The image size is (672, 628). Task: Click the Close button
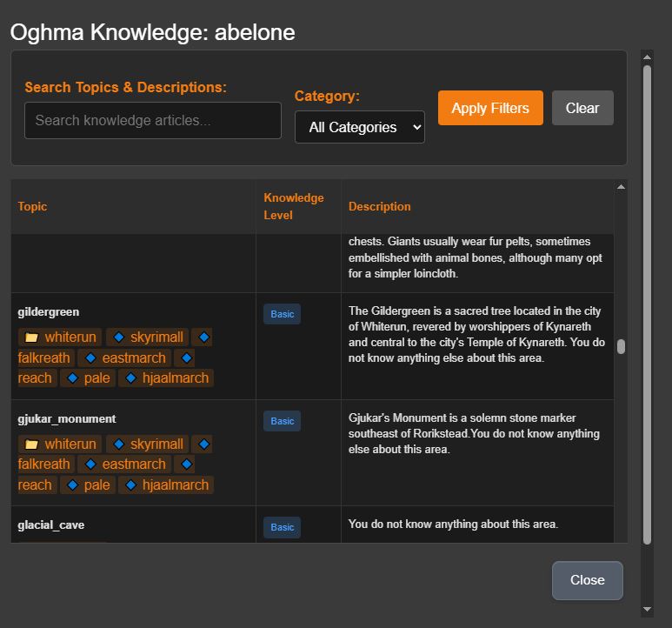tap(587, 580)
